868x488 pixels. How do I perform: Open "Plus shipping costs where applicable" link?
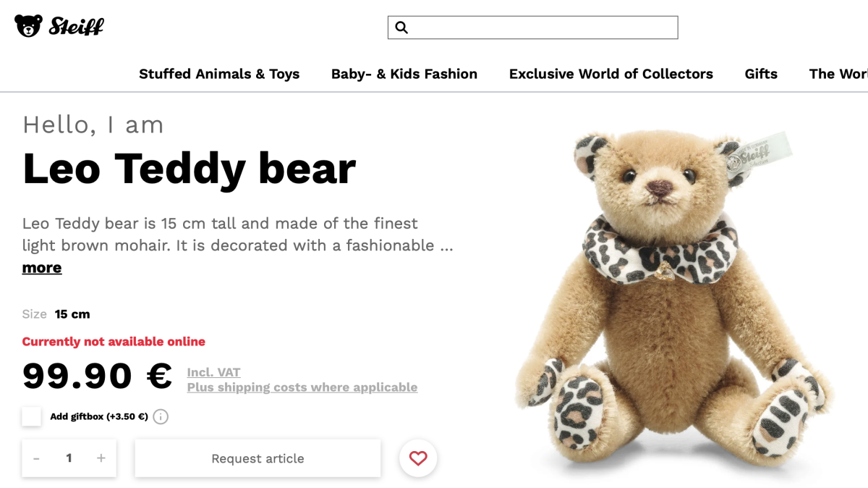click(302, 387)
